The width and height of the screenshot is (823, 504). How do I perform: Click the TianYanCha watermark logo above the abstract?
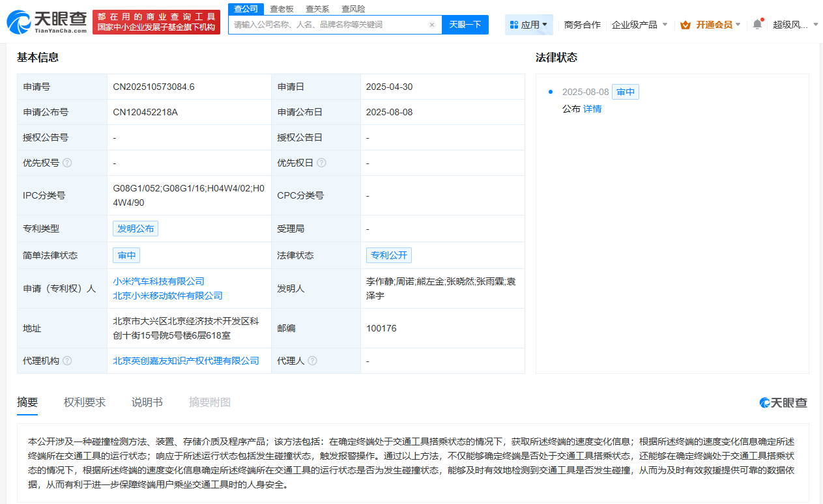click(783, 402)
